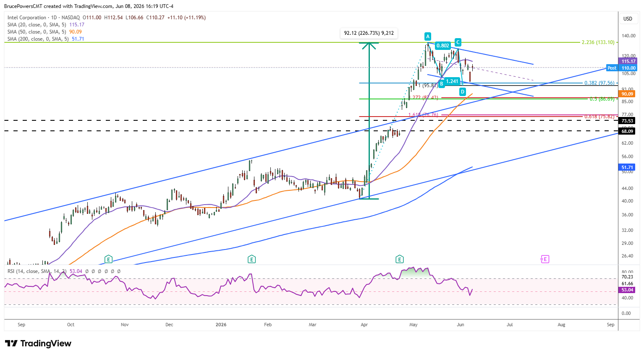Viewport: 644px width, 356px height.
Task: Click the earnings E marker near late April
Action: point(399,259)
